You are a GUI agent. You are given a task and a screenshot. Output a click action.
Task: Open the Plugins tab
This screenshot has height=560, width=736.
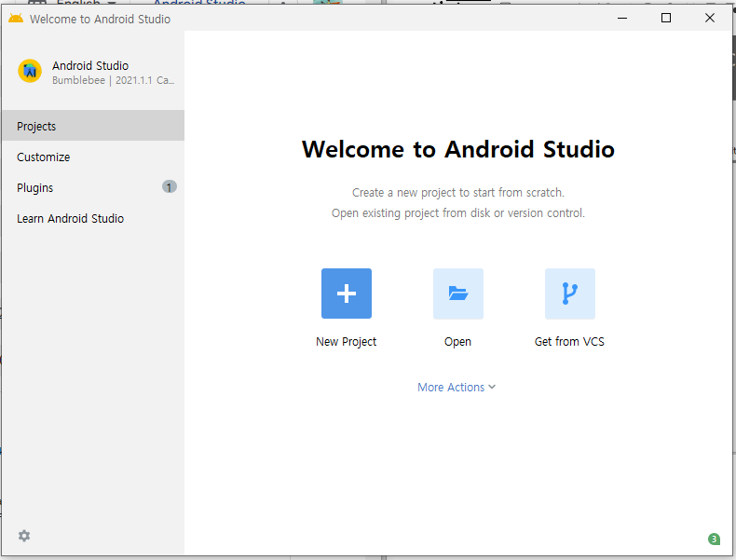(93, 187)
